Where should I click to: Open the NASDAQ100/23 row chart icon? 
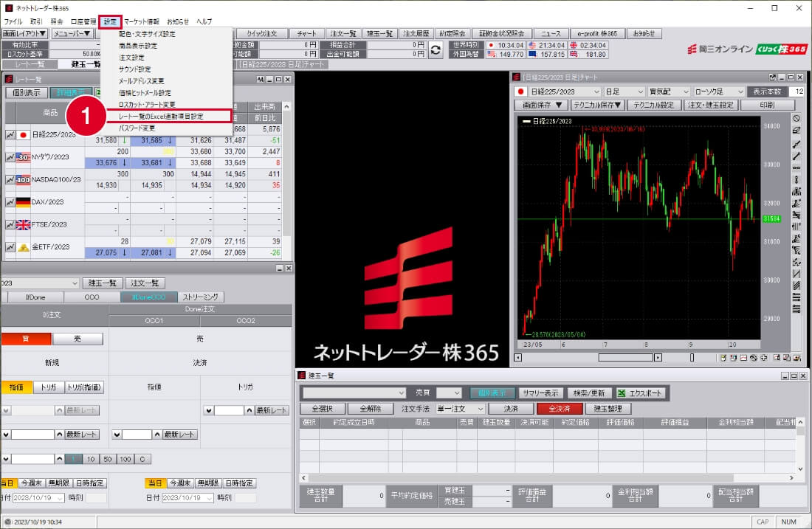(10, 179)
